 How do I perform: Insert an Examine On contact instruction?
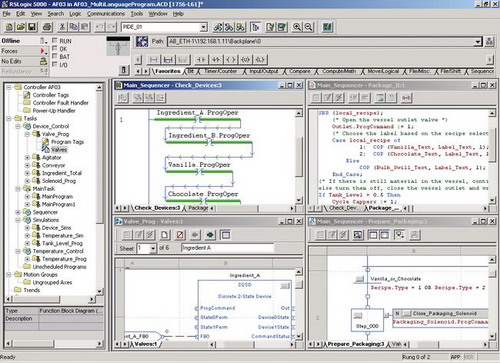[201, 60]
